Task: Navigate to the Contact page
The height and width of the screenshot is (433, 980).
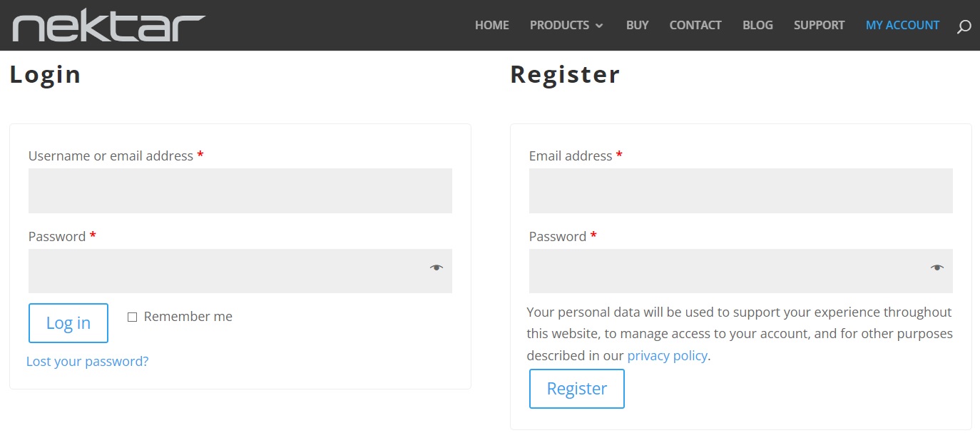Action: [695, 25]
